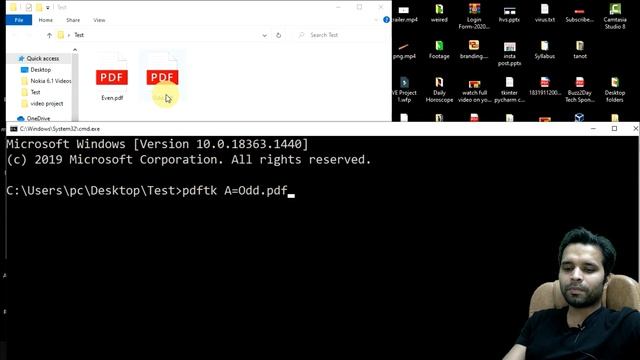Open the Test folder in the navigation pane
This screenshot has height=360, width=640.
coord(36,92)
